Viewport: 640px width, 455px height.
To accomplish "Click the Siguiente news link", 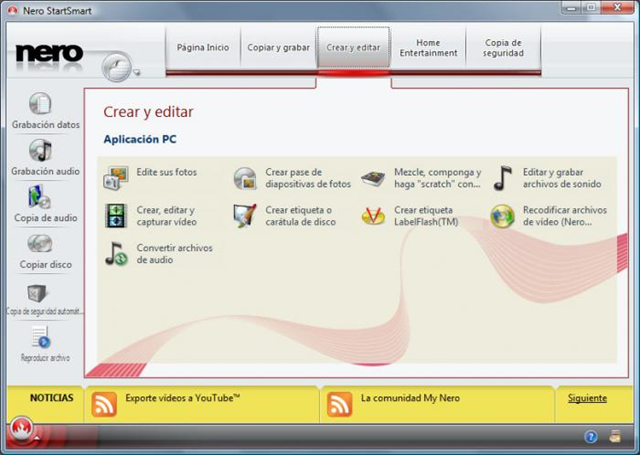I will click(x=587, y=398).
